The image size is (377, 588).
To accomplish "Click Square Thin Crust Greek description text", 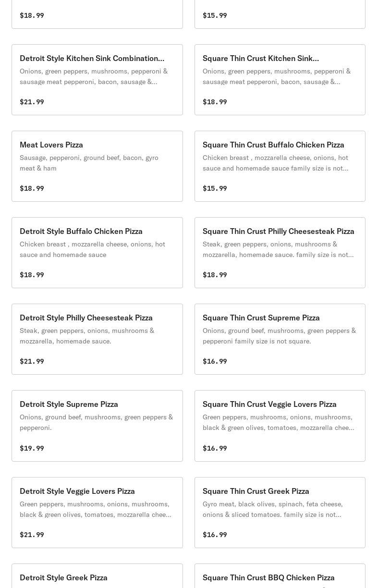I will (273, 509).
